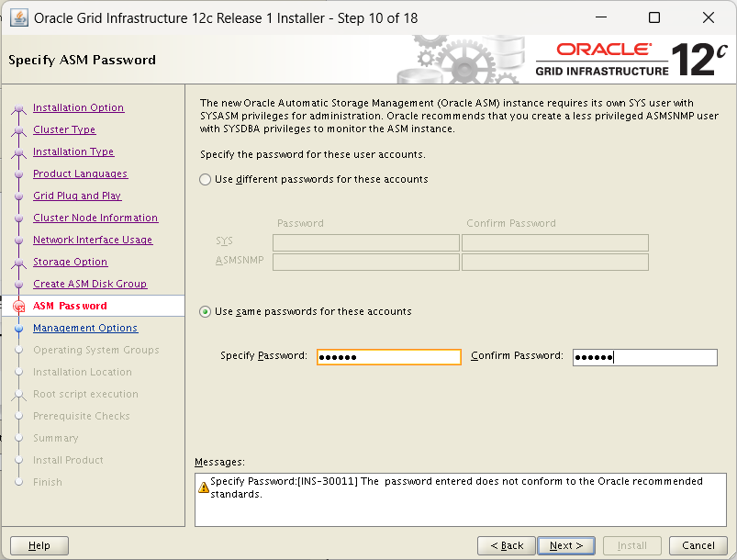Click the ASMSNMP Confirm Password field
The width and height of the screenshot is (737, 560).
pyautogui.click(x=555, y=262)
